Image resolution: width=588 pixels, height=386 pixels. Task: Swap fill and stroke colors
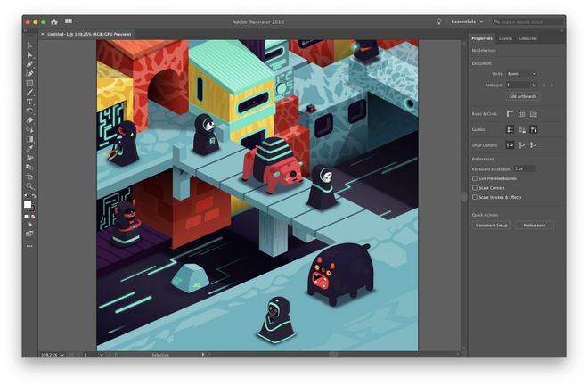coord(34,196)
